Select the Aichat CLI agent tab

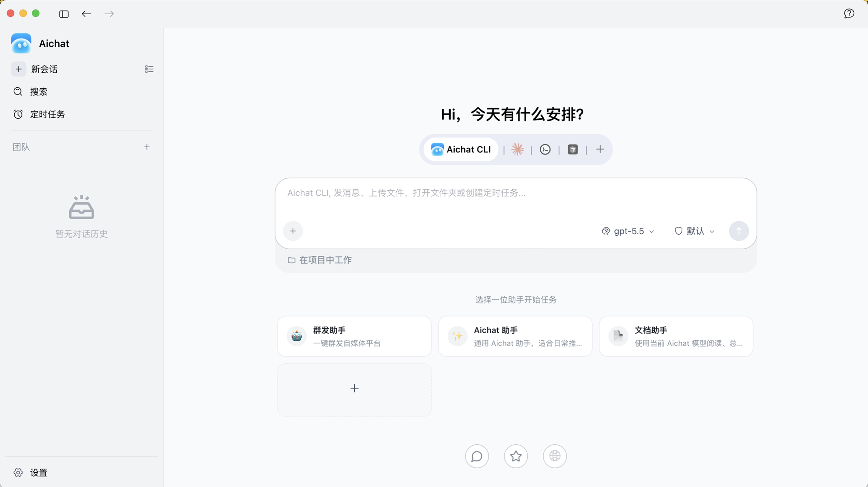(x=461, y=149)
